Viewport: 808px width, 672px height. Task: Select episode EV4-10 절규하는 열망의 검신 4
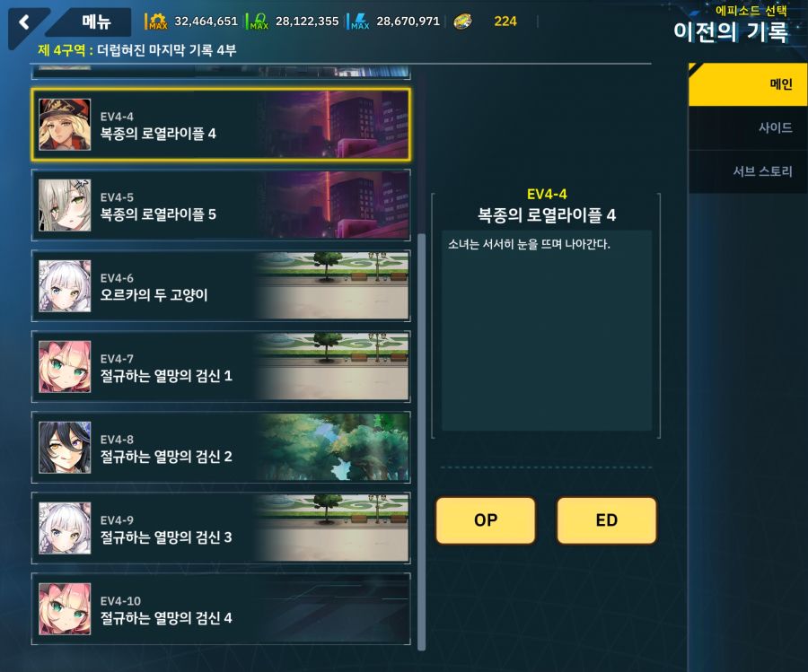221,609
